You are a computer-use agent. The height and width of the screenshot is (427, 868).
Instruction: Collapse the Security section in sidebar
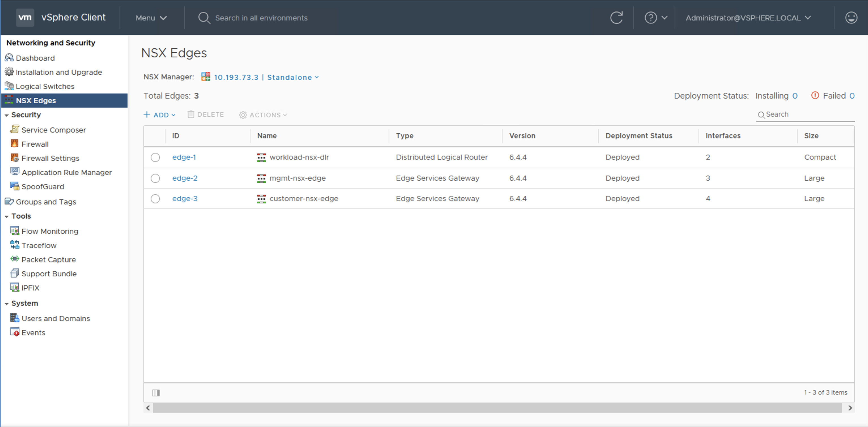coord(7,115)
